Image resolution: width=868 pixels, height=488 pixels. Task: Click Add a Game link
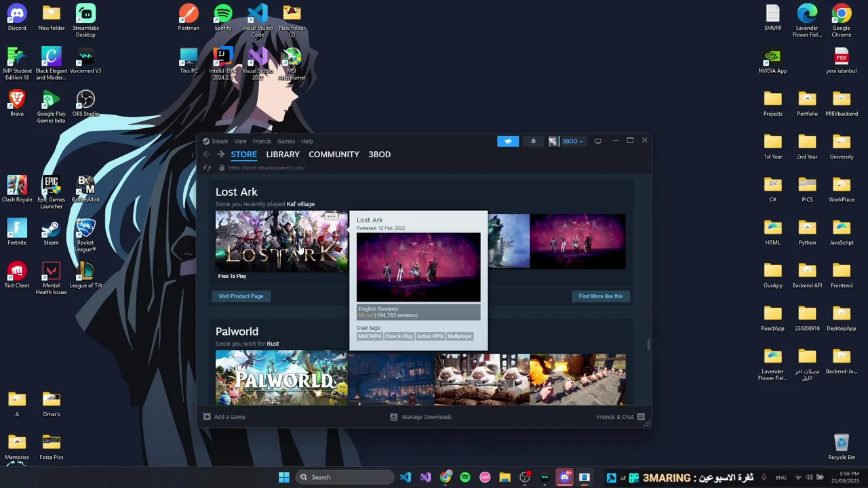tap(230, 417)
